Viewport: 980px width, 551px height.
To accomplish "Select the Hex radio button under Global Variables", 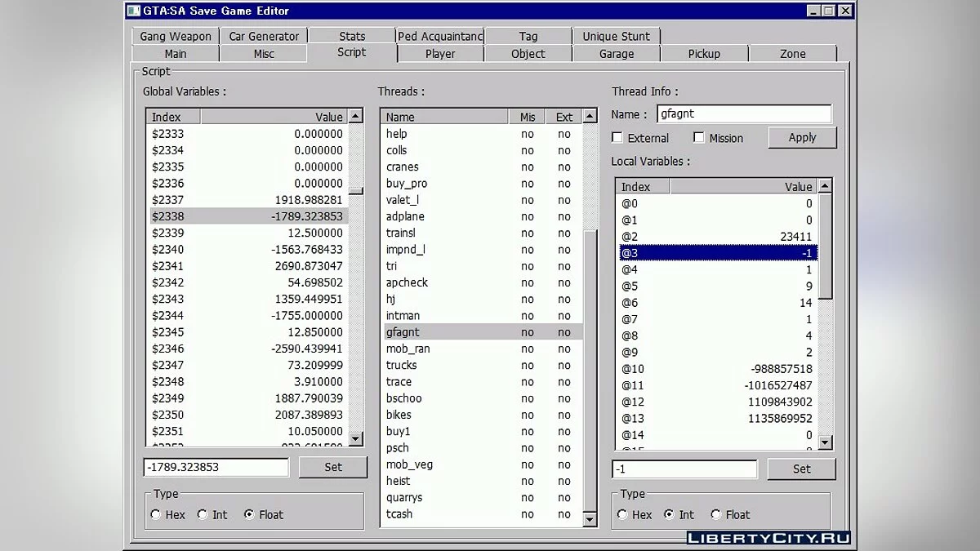I will pos(155,514).
